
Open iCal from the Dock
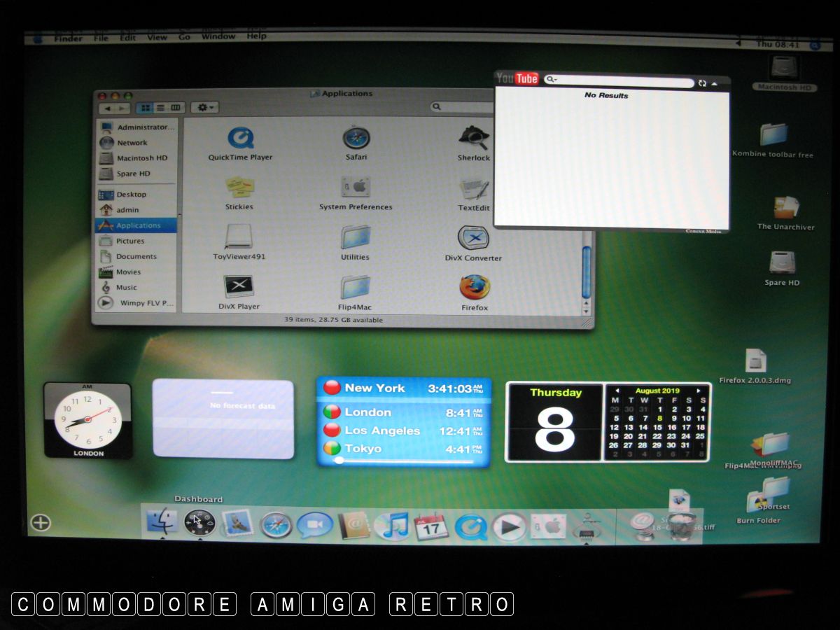pos(431,526)
